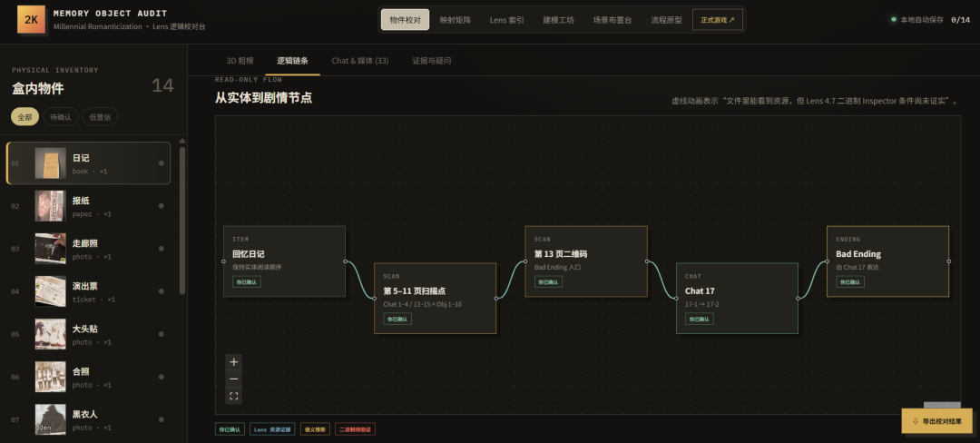The width and height of the screenshot is (980, 443).
Task: Toggle the 二进制待验证 legend chip
Action: click(355, 429)
